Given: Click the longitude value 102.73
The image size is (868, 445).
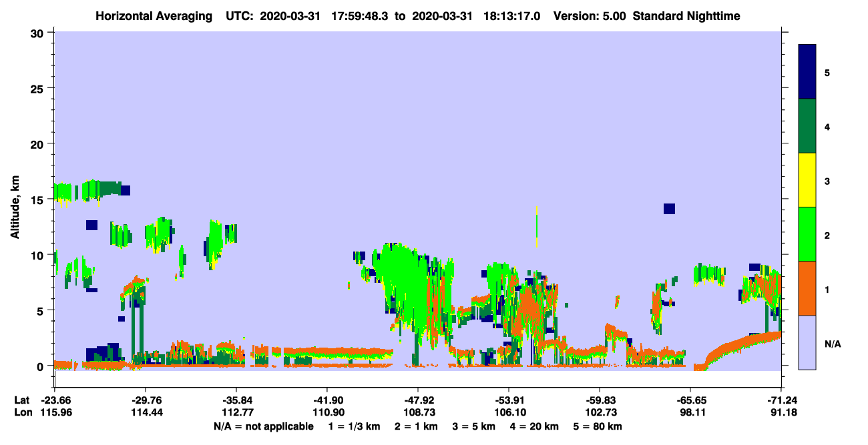Looking at the screenshot, I should (600, 413).
